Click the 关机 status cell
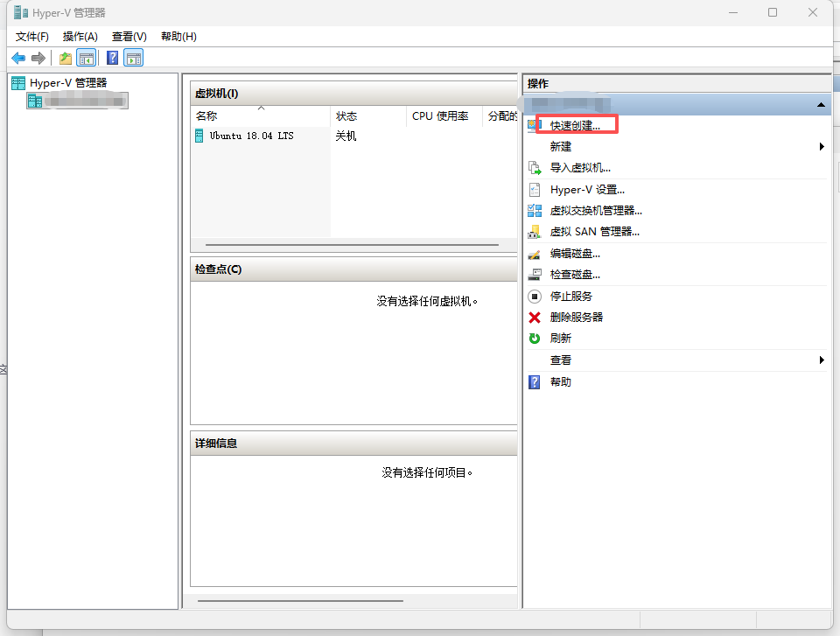840x636 pixels. pyautogui.click(x=346, y=136)
